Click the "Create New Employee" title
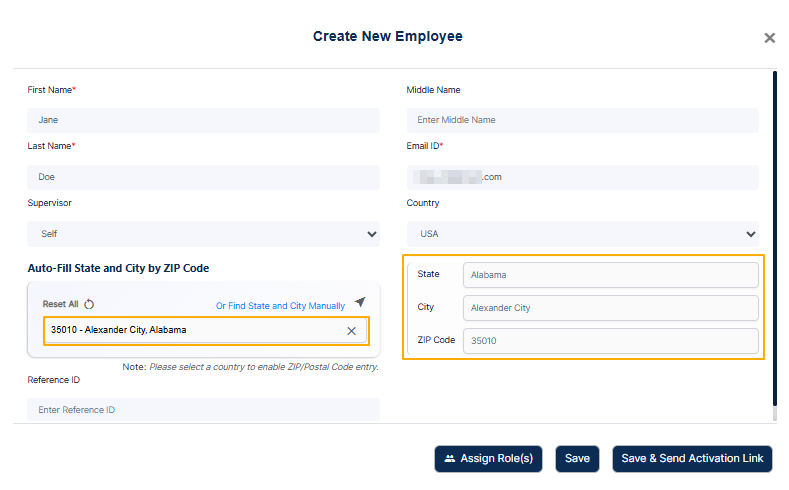 [x=387, y=36]
